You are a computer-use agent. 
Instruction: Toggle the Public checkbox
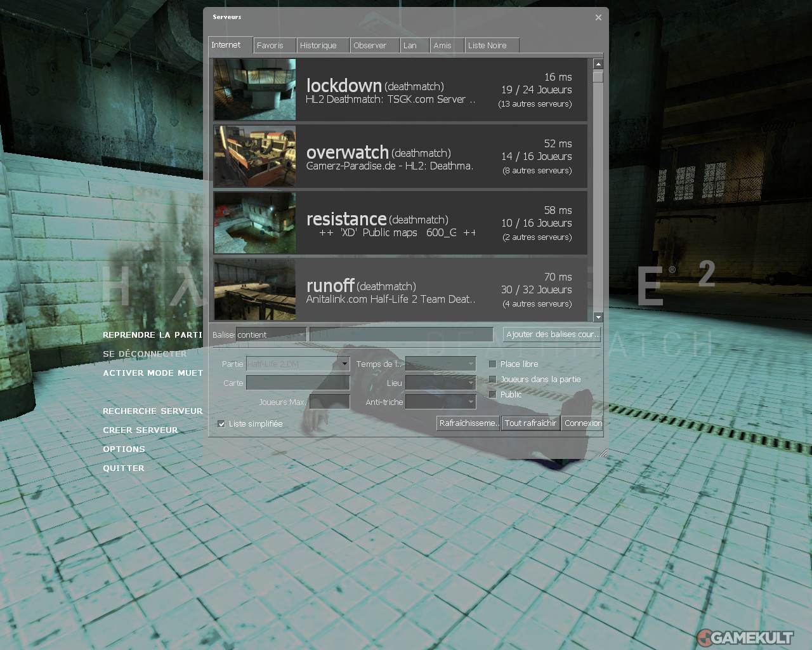click(492, 395)
